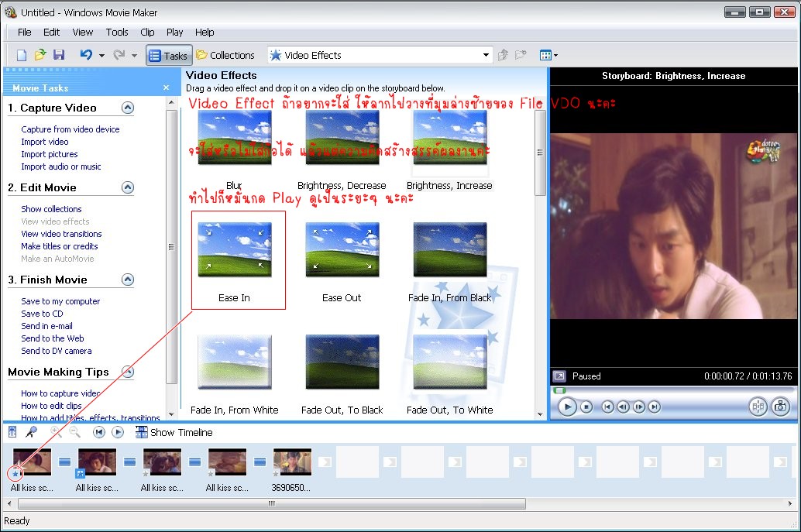Open Make titles or credits link
Image resolution: width=801 pixels, height=532 pixels.
click(x=59, y=246)
